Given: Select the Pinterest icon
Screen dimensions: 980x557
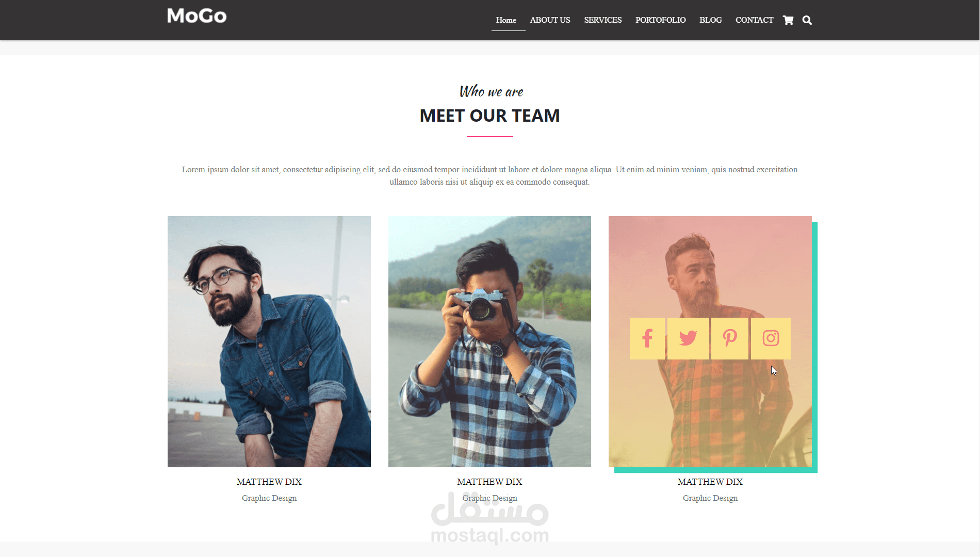Looking at the screenshot, I should tap(729, 338).
